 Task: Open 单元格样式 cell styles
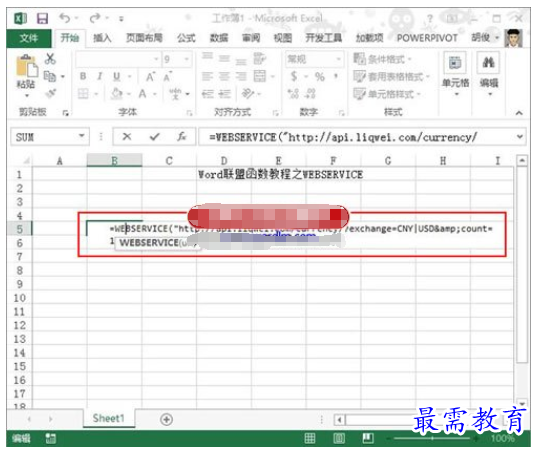(387, 93)
